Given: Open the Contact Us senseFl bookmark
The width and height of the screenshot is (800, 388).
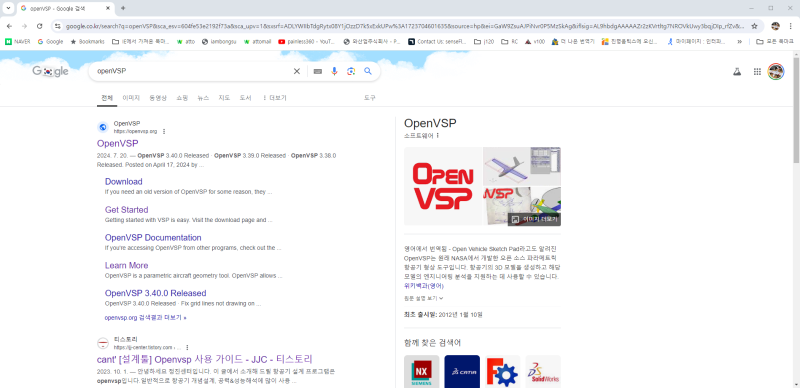Looking at the screenshot, I should [x=437, y=42].
